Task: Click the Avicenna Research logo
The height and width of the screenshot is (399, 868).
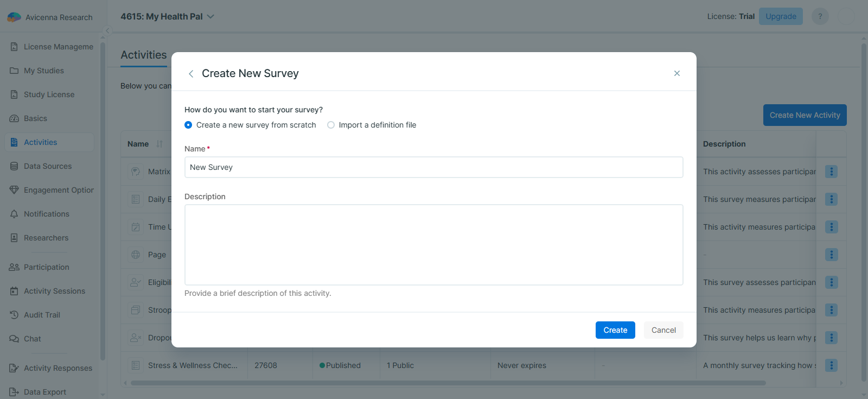Action: [14, 17]
